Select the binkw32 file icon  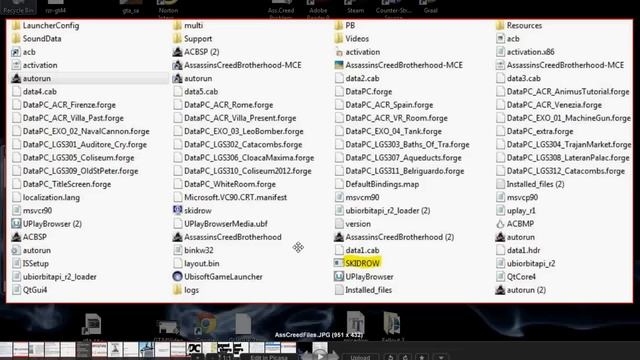coord(177,250)
